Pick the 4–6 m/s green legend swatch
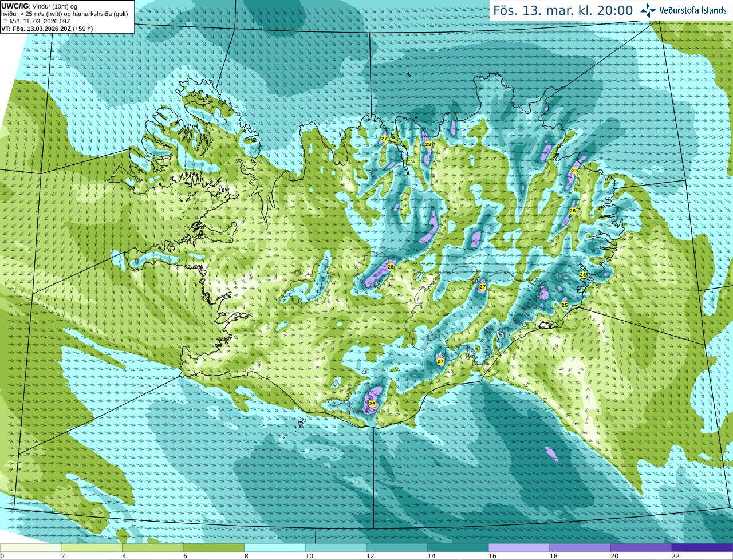Viewport: 733px width, 560px height. [152, 548]
